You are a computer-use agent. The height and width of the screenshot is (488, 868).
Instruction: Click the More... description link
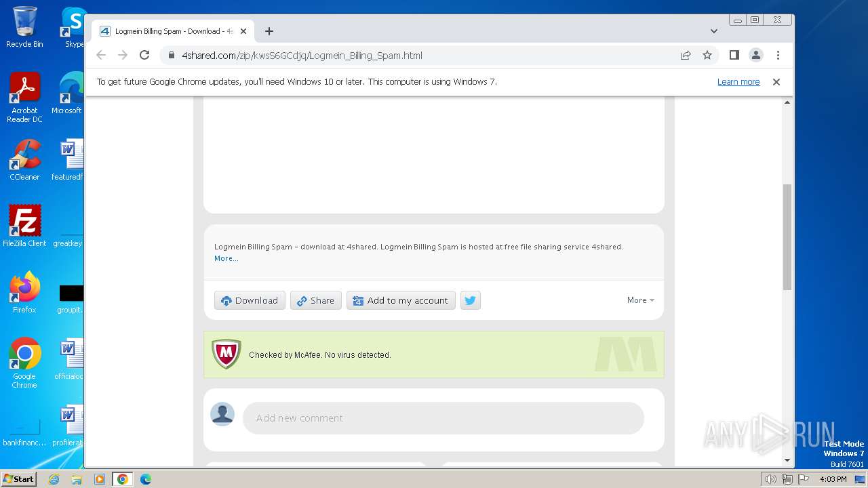(226, 258)
